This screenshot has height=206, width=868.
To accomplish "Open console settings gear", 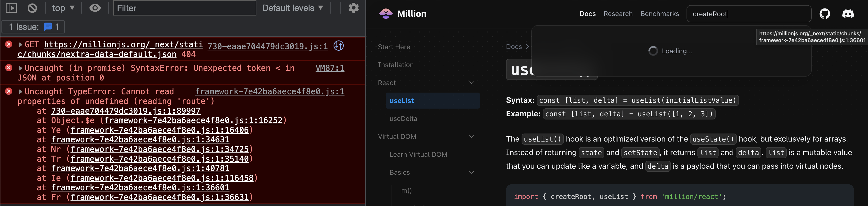I will tap(353, 8).
